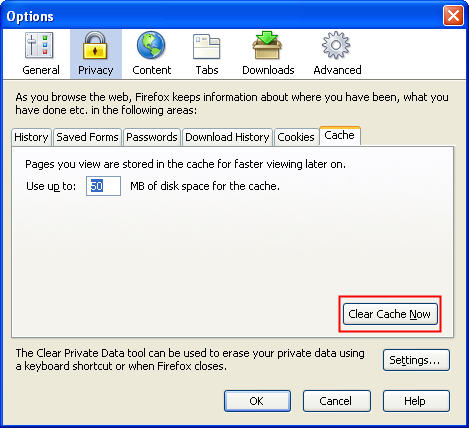This screenshot has width=469, height=428.
Task: Close the Options window
Action: (453, 16)
